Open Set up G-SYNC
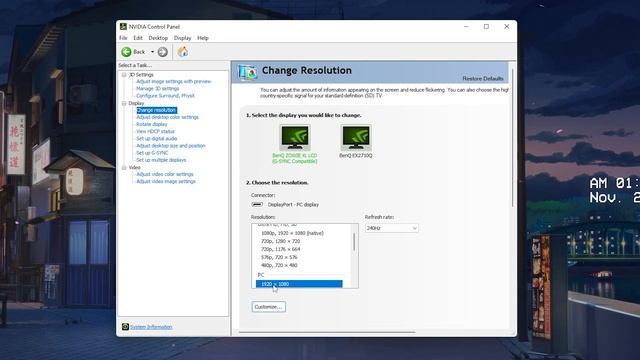 click(152, 153)
